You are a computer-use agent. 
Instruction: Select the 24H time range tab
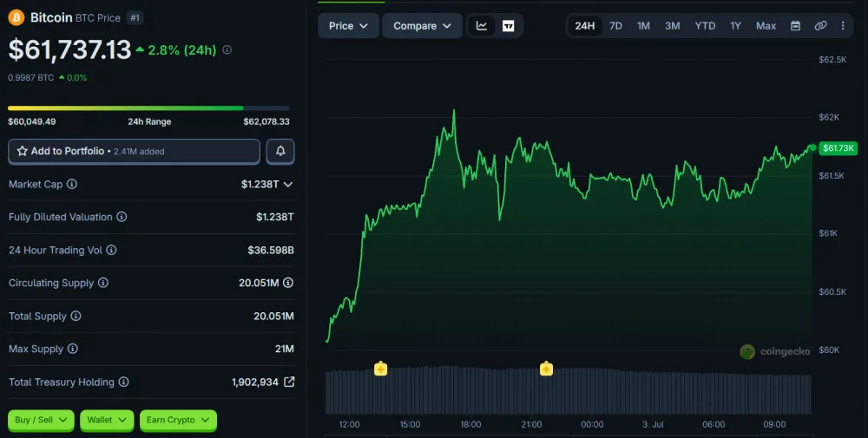(x=584, y=26)
